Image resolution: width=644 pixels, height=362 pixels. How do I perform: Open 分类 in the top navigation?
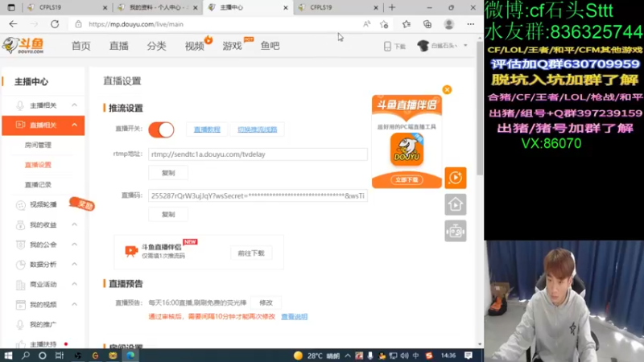pyautogui.click(x=156, y=46)
